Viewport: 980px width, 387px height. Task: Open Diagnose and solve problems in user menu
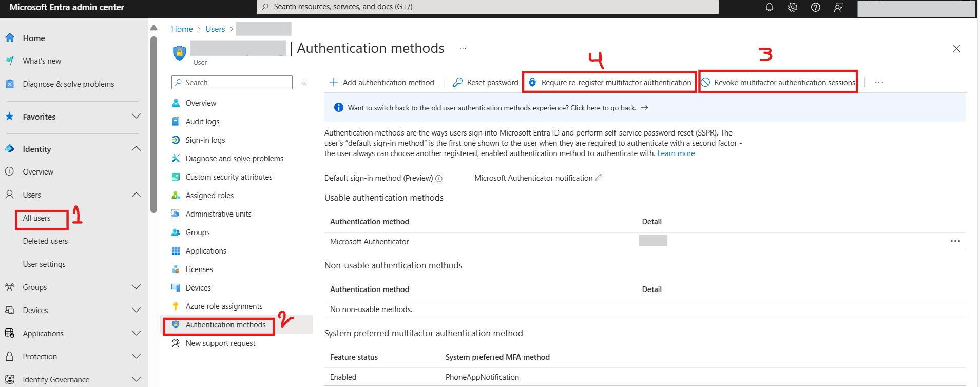coord(235,159)
